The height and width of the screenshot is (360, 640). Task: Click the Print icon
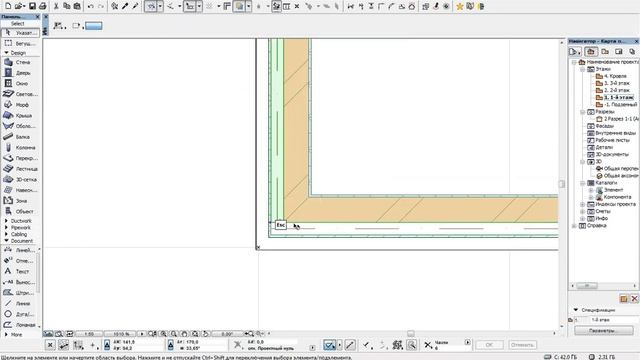coord(42,6)
